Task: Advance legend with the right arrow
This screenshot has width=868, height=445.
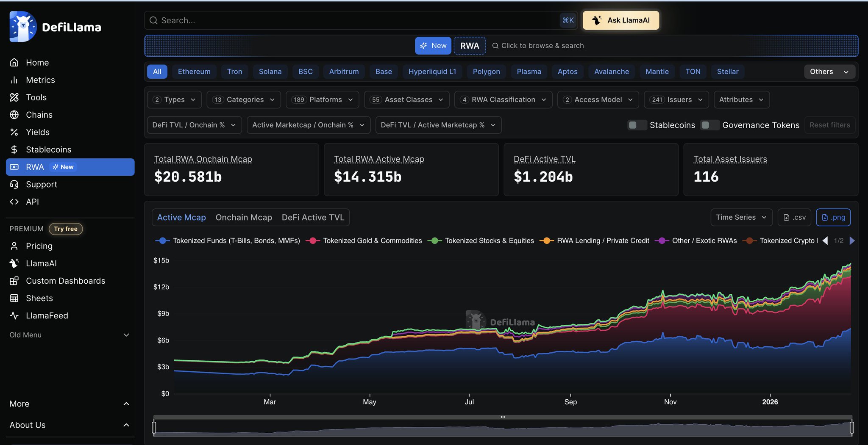Action: coord(852,240)
